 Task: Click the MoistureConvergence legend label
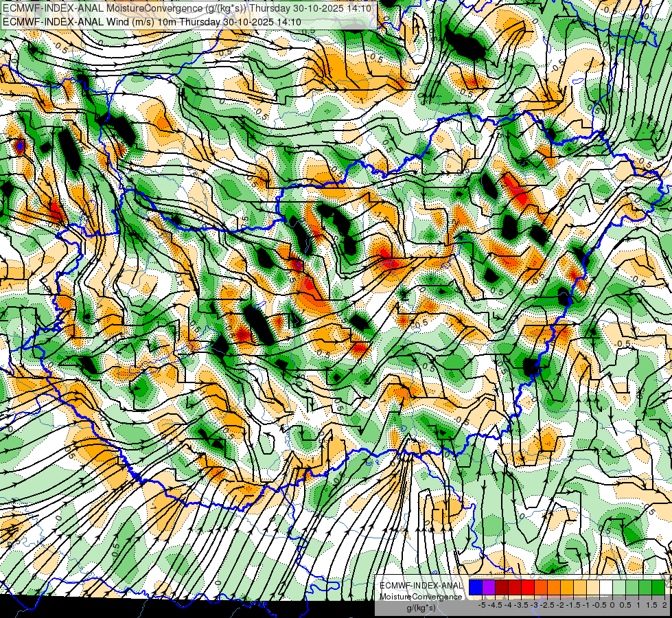pyautogui.click(x=421, y=597)
